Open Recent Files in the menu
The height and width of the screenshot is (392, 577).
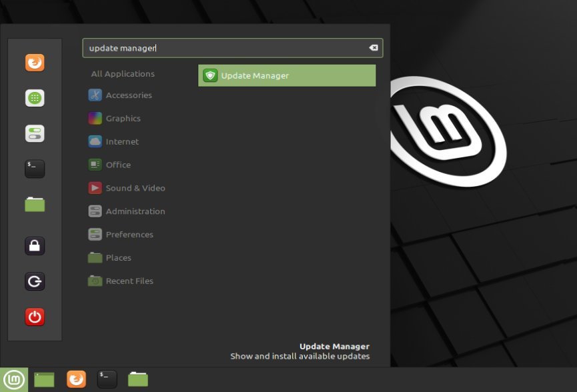pyautogui.click(x=129, y=281)
